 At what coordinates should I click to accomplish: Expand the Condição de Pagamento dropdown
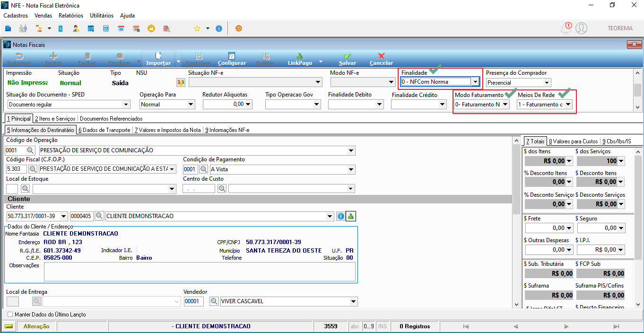[x=351, y=169]
